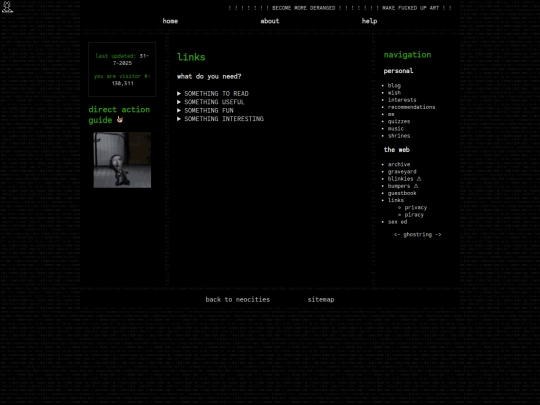
Task: Expand the SOMETHING TO READ section
Action: pos(213,94)
